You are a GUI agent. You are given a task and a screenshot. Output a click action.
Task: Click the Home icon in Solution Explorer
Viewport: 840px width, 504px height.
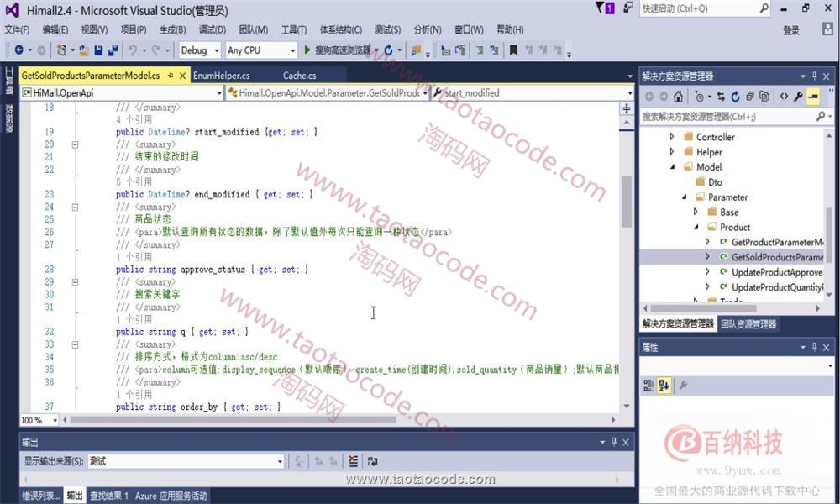pos(678,97)
